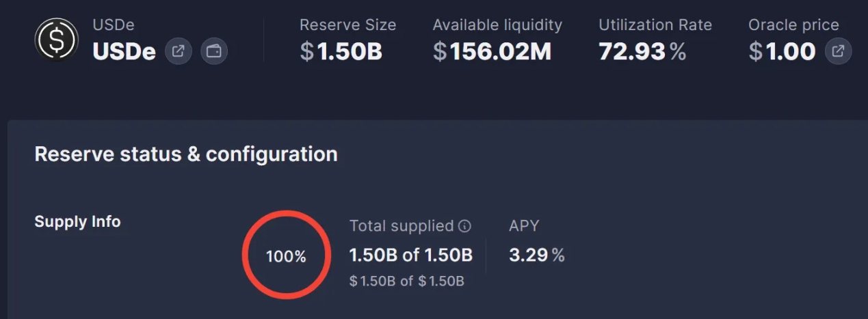This screenshot has width=868, height=319.
Task: Click the Supply Info section label
Action: pos(77,221)
